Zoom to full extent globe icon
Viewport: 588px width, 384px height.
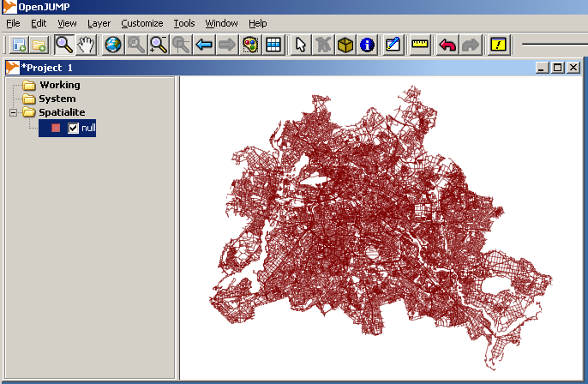point(112,45)
